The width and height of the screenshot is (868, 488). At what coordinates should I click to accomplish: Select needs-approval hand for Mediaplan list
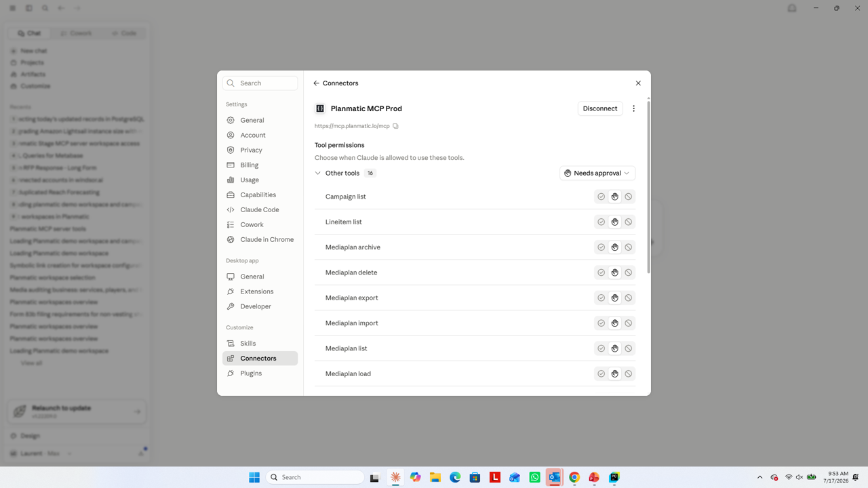point(615,348)
